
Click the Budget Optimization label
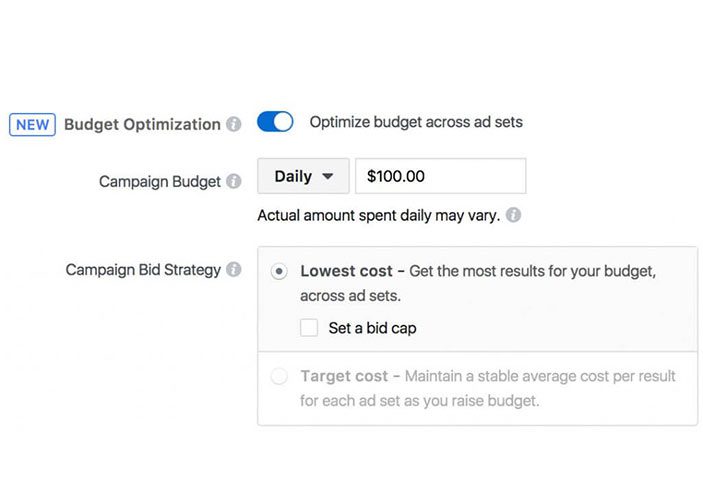(x=142, y=125)
